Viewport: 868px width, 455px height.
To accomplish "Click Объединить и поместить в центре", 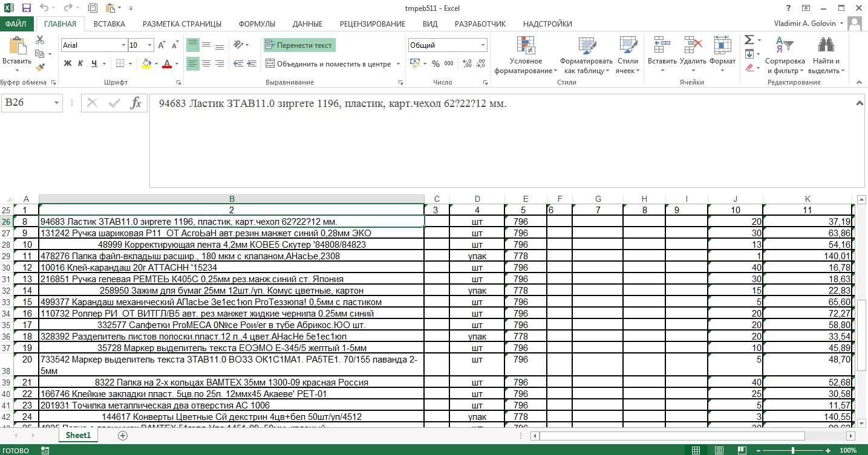I will (x=328, y=63).
